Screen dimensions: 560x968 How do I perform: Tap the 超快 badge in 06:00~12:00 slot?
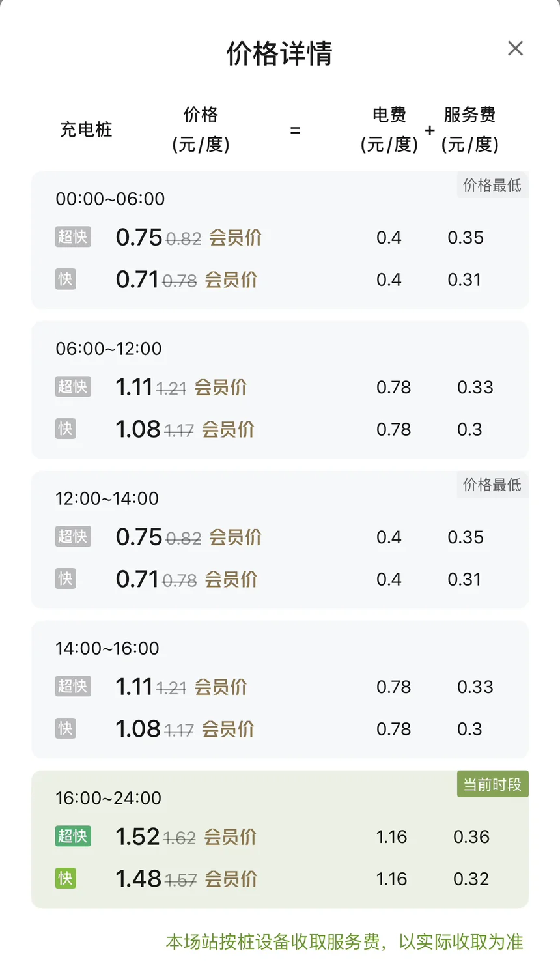pyautogui.click(x=72, y=387)
